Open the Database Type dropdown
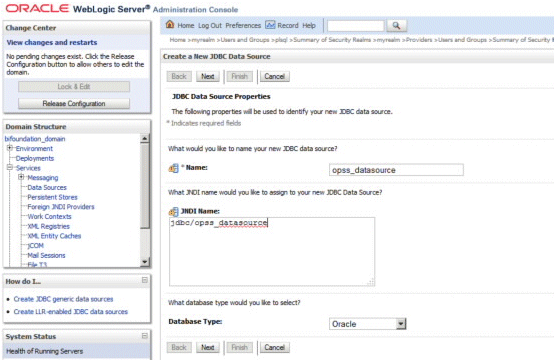The height and width of the screenshot is (360, 556). [x=401, y=323]
